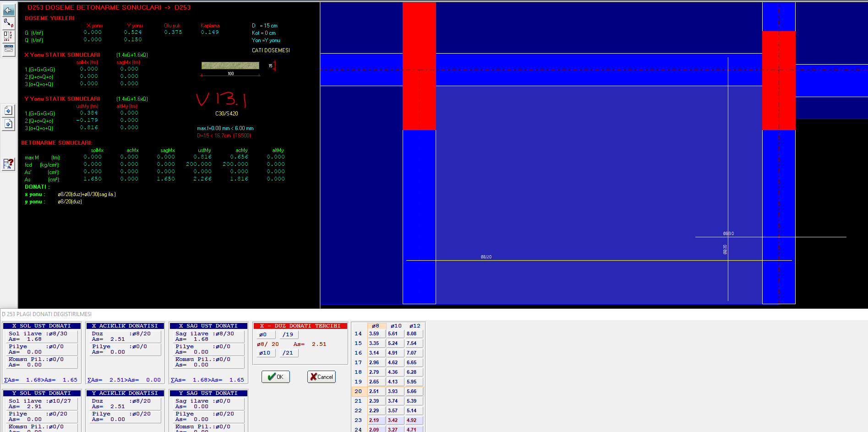Increase spacing with the /21 button
The image size is (868, 432).
point(288,353)
